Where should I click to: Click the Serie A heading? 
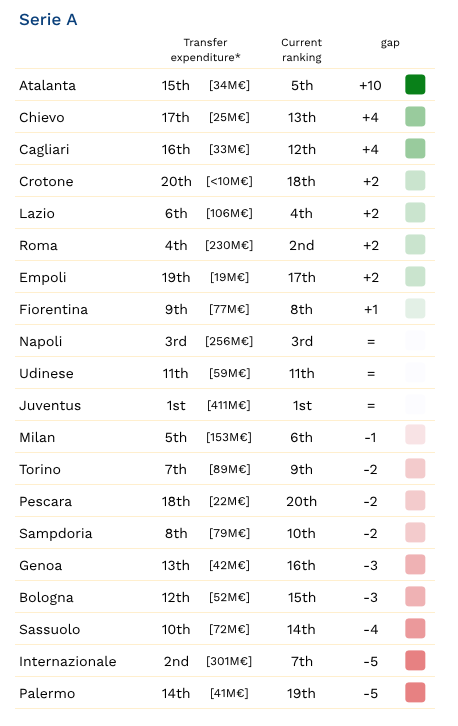tap(48, 19)
